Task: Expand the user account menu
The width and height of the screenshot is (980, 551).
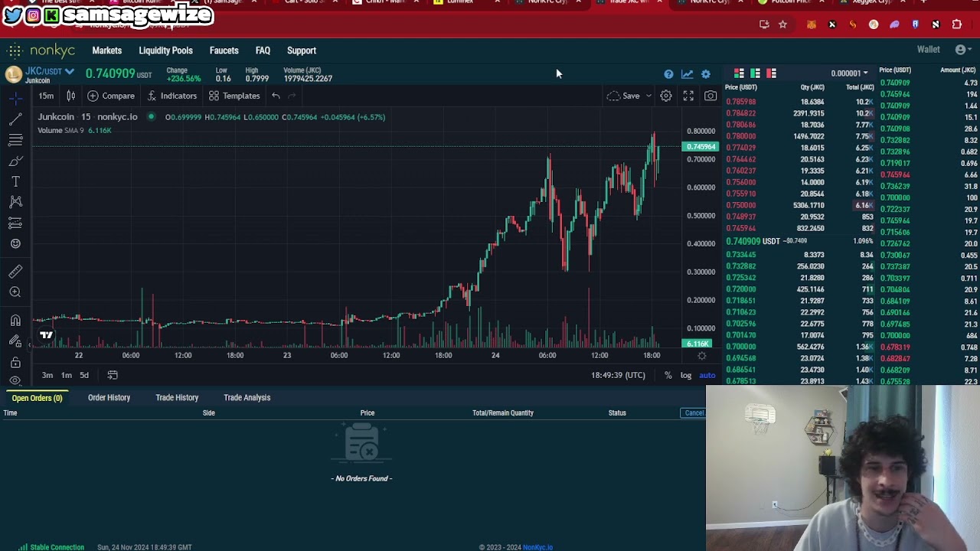Action: click(x=963, y=50)
